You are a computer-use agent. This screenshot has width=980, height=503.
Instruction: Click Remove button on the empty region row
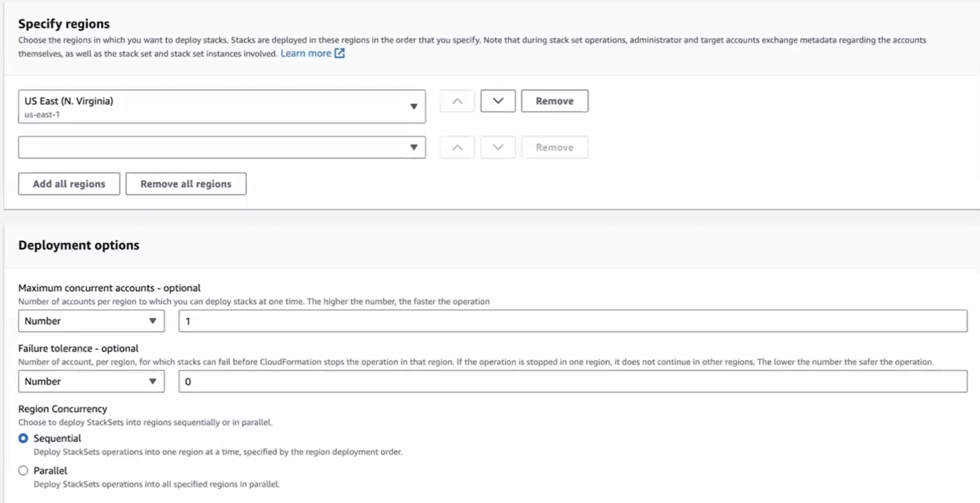(554, 147)
